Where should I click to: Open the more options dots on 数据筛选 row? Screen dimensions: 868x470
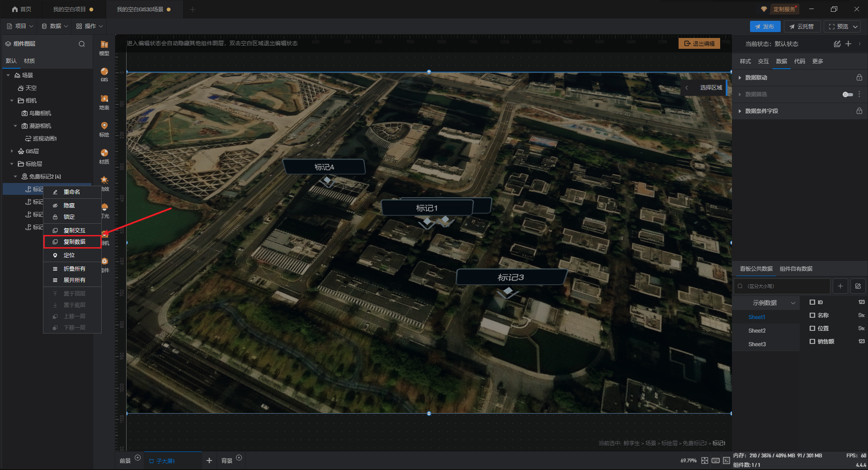[x=859, y=94]
